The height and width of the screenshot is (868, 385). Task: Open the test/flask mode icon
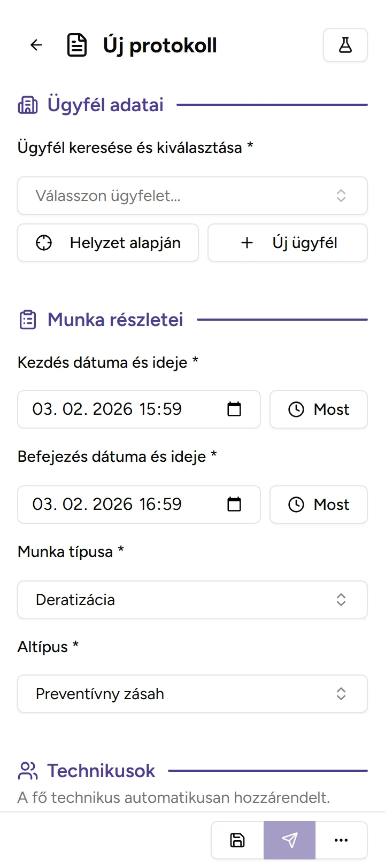tap(345, 45)
